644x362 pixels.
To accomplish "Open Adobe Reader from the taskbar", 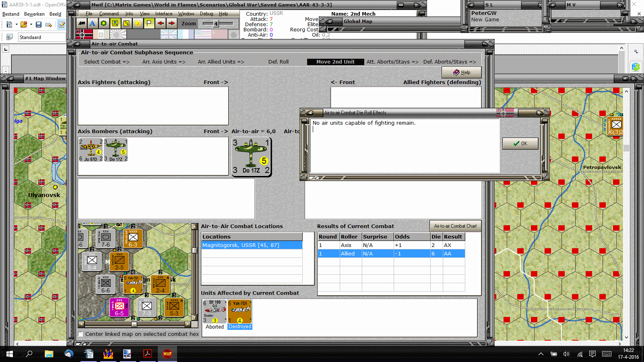I will [x=148, y=354].
